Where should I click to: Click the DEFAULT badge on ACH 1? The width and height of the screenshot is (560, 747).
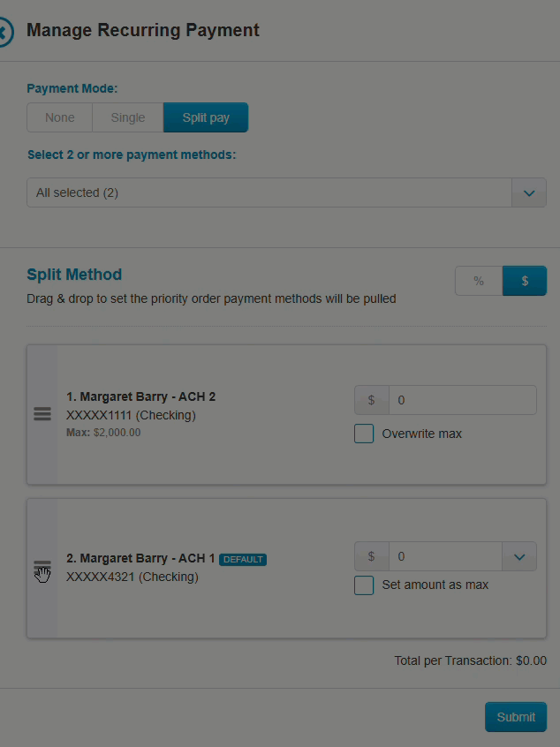(x=243, y=559)
